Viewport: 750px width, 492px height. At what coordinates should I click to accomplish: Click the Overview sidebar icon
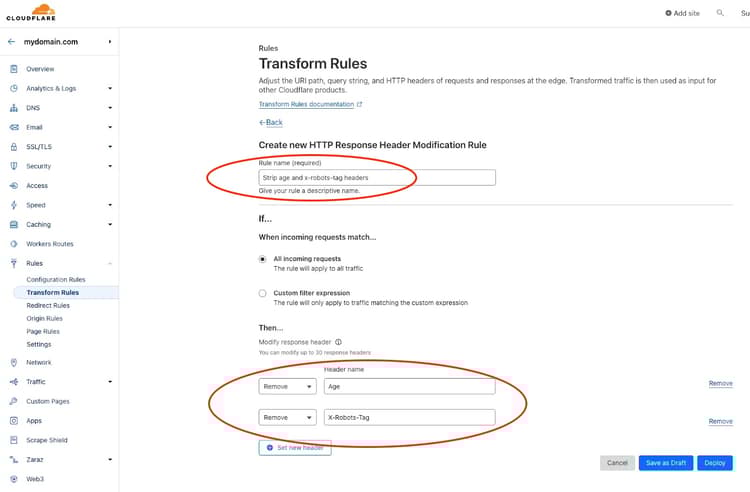coord(14,69)
